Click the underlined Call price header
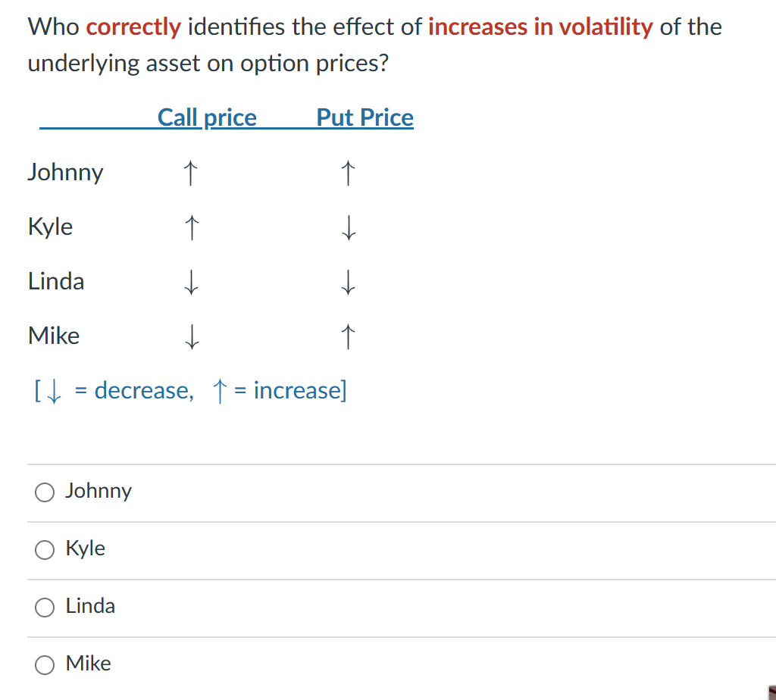Image resolution: width=776 pixels, height=700 pixels. click(207, 117)
